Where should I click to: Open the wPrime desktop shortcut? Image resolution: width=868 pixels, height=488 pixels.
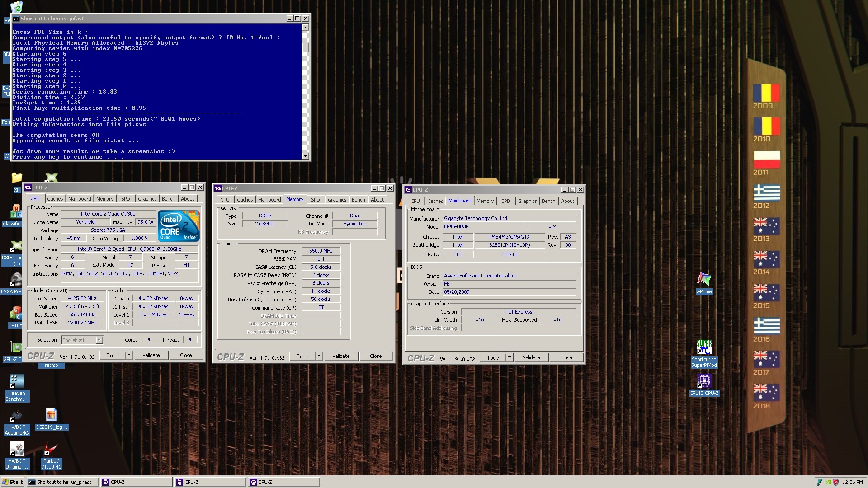pyautogui.click(x=704, y=283)
